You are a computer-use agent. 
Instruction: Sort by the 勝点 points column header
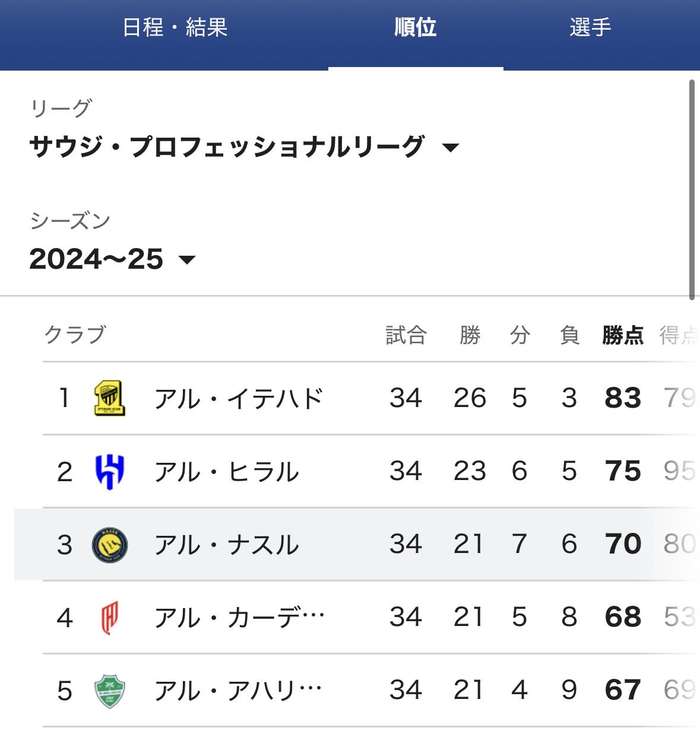(x=623, y=335)
